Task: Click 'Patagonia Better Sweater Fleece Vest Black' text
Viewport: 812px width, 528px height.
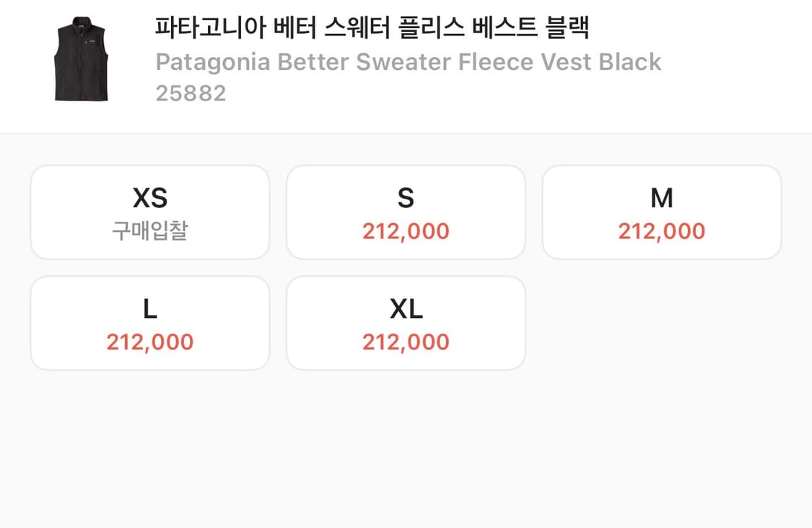Action: click(408, 62)
